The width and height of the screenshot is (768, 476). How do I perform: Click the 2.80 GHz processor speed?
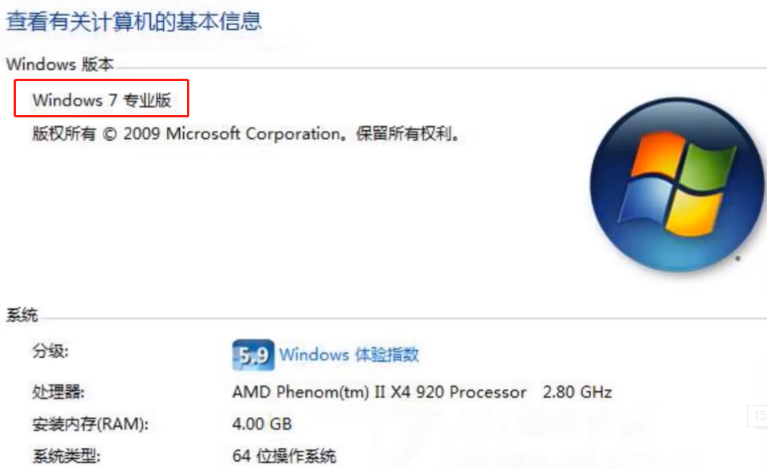(x=577, y=391)
